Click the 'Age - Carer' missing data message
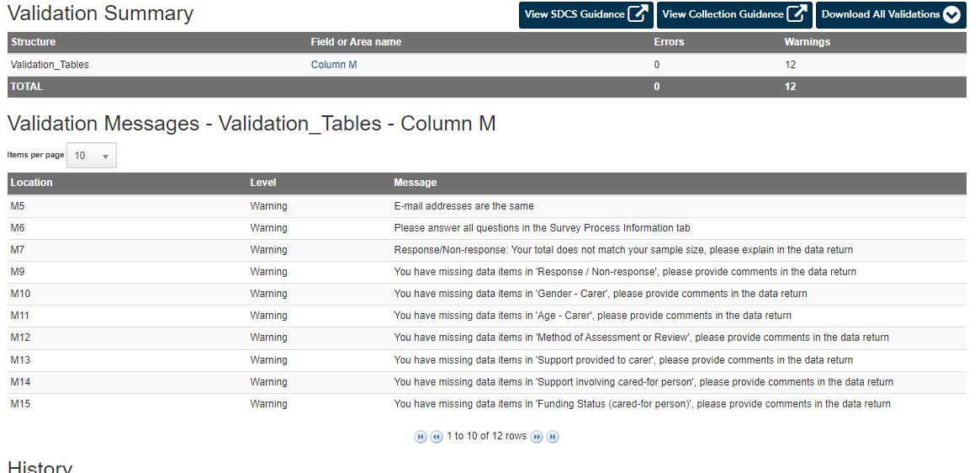The height and width of the screenshot is (473, 980). (592, 316)
